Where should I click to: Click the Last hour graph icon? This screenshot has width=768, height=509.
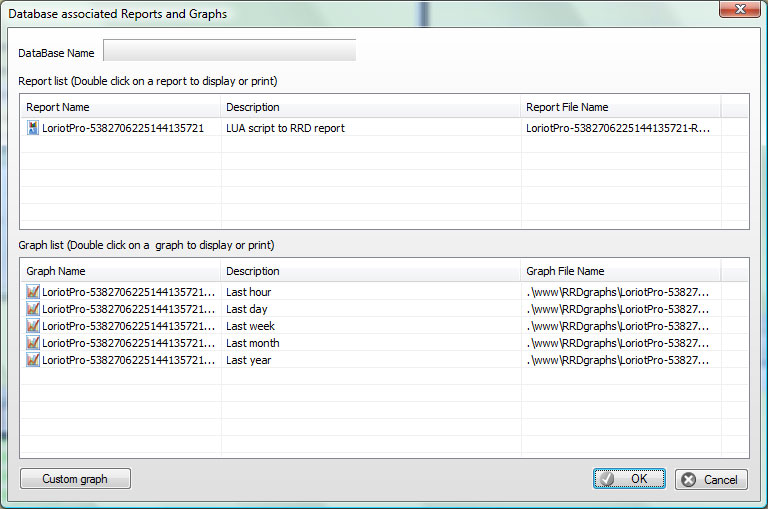click(x=33, y=292)
